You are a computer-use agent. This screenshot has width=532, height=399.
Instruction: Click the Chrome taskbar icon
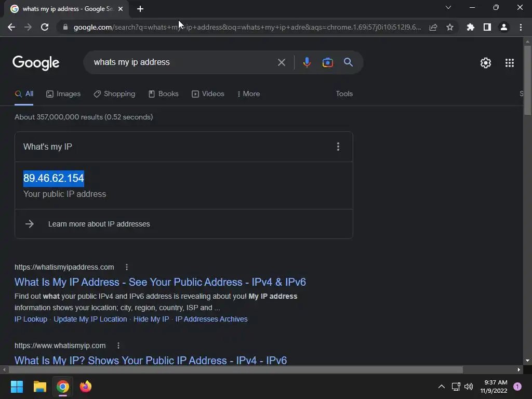click(63, 387)
